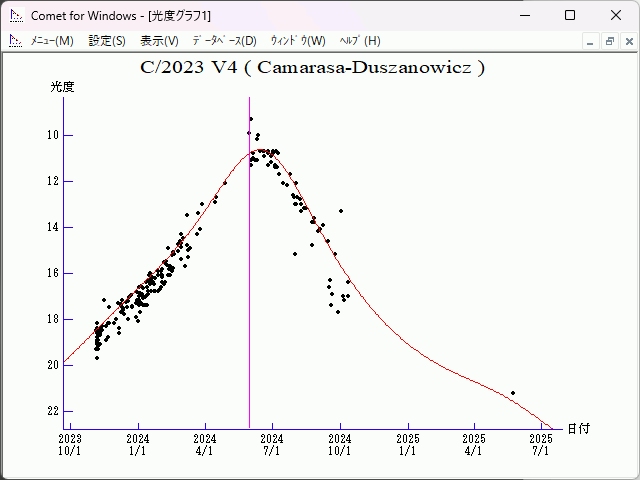Open the ヘルプ(H) help menu
640x480 pixels.
[360, 41]
